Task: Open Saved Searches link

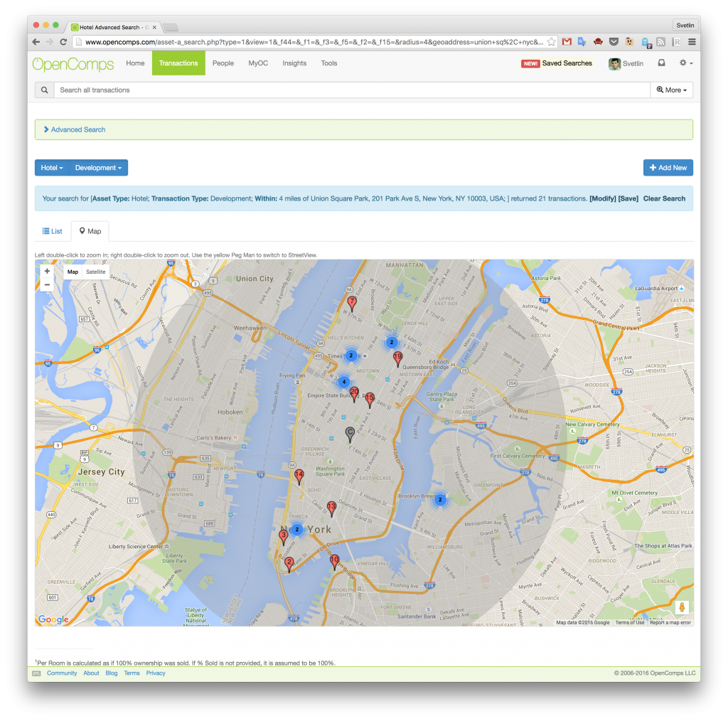Action: point(567,63)
